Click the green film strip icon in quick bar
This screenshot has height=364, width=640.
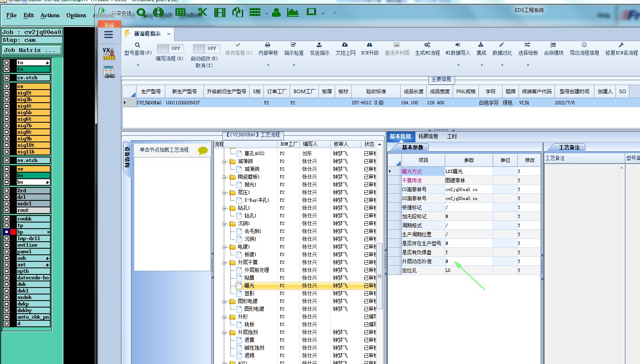pos(220,13)
